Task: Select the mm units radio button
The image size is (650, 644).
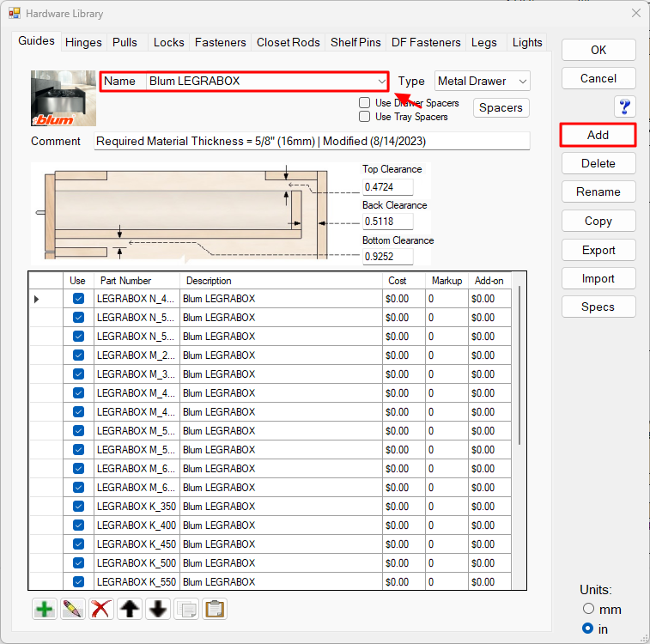Action: pyautogui.click(x=588, y=610)
